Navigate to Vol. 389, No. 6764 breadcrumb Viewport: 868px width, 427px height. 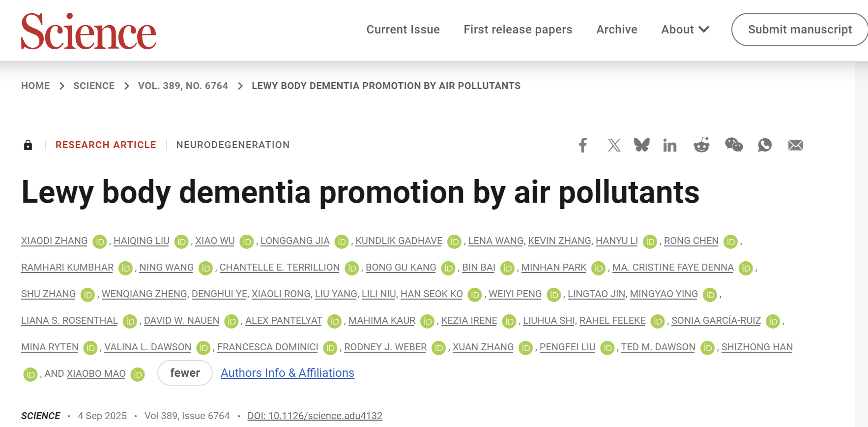coord(183,86)
